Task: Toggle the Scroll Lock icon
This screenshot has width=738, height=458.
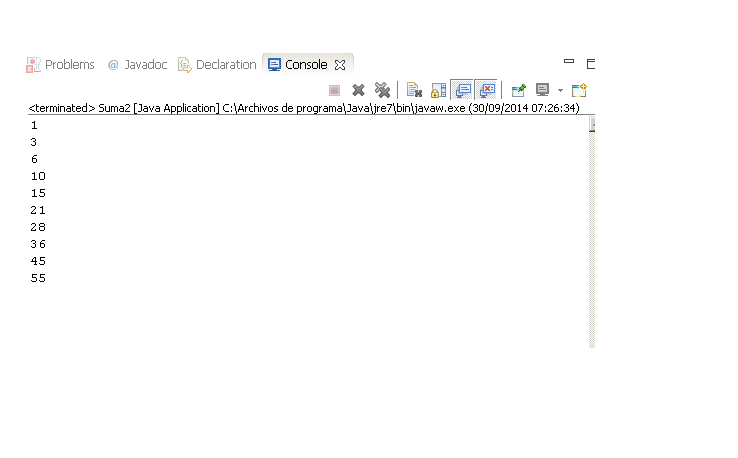Action: (x=438, y=90)
